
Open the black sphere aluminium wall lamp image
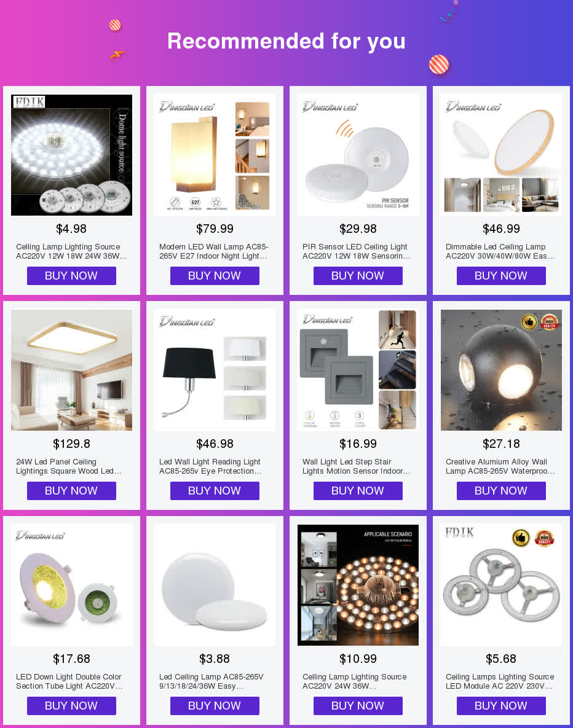(501, 370)
